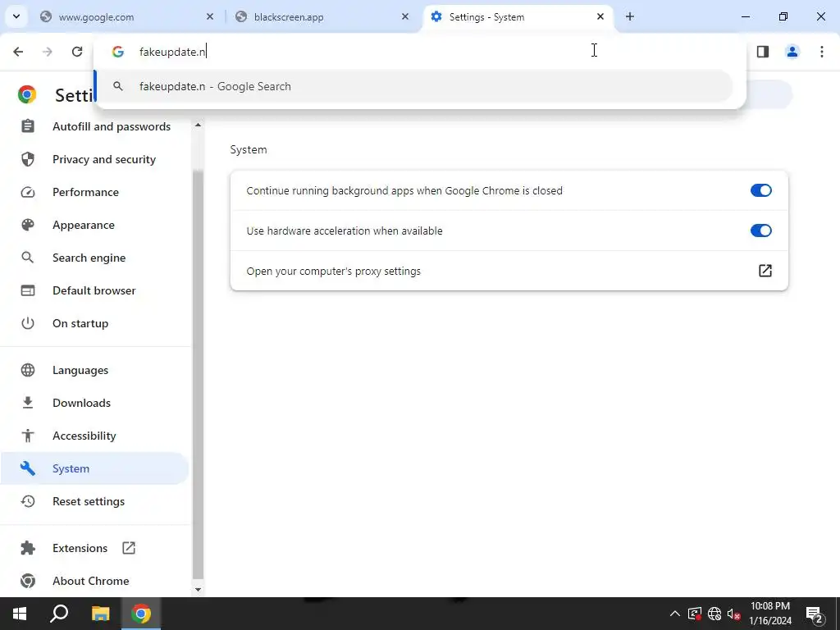Click the external-link icon beside Extensions
840x630 pixels.
tap(129, 547)
